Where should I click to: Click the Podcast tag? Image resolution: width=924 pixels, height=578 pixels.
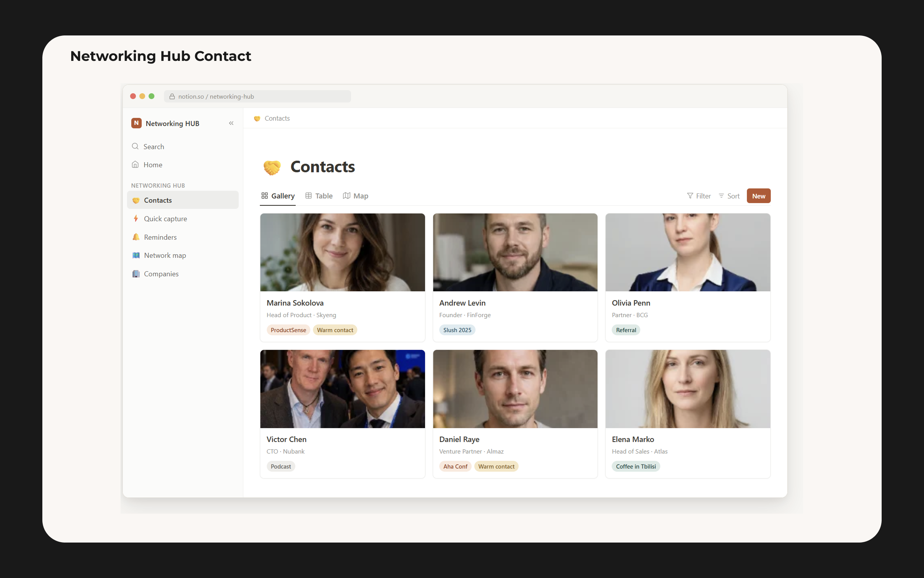coord(281,466)
